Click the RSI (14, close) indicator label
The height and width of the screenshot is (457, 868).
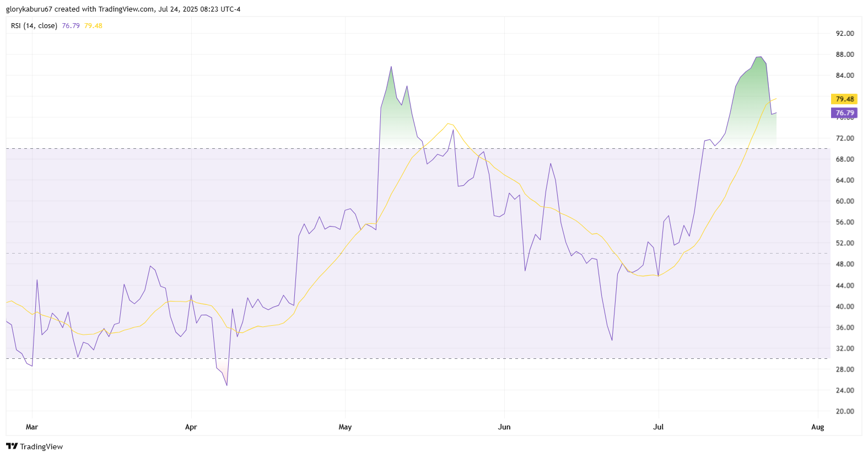click(34, 25)
